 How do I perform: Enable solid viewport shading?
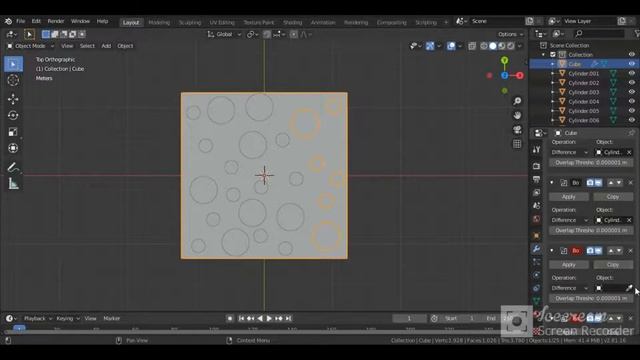coord(493,46)
